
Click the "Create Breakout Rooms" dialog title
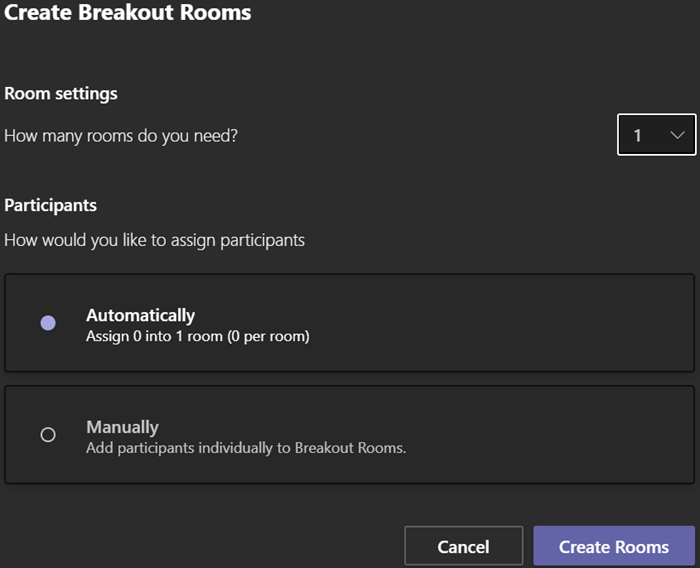128,13
